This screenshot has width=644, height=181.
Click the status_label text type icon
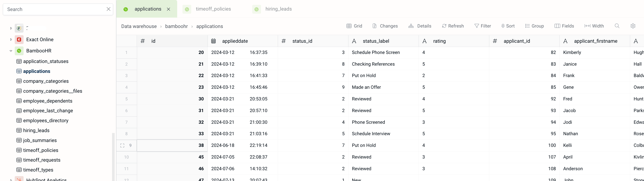point(354,41)
